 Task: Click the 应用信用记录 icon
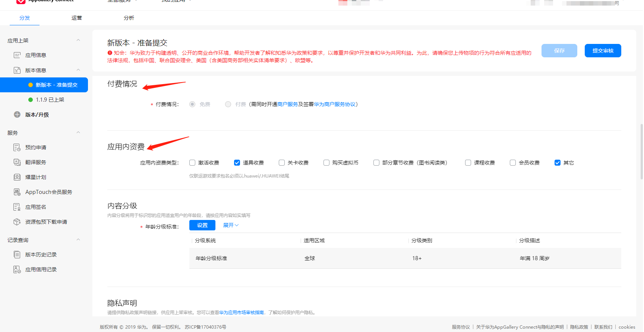pyautogui.click(x=17, y=269)
